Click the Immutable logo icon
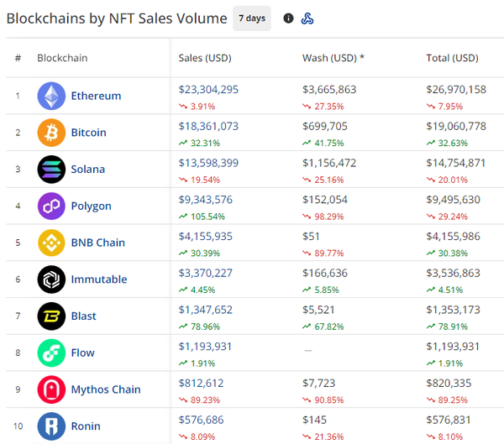Viewport: 504px width, 444px height. pos(51,279)
